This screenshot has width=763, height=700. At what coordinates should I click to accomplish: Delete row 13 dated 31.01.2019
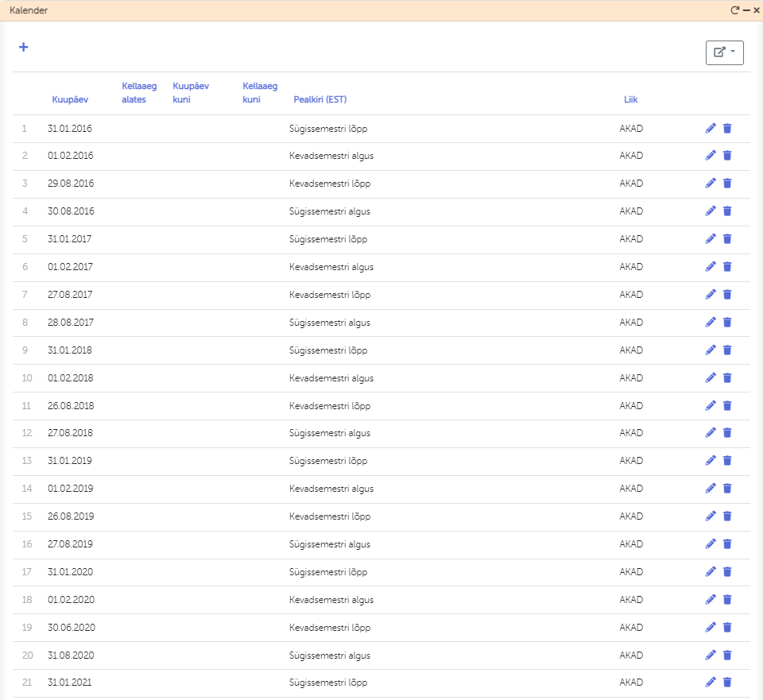point(727,461)
